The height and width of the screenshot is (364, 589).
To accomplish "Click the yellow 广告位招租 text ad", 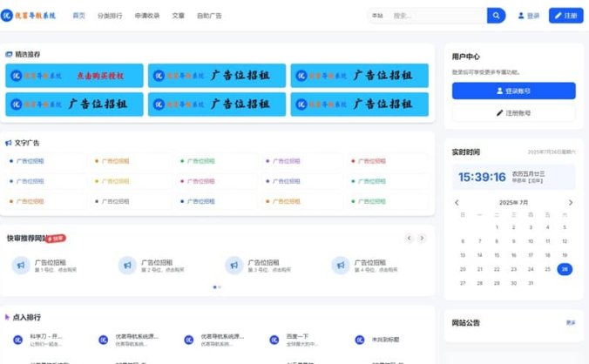I will pos(115,181).
